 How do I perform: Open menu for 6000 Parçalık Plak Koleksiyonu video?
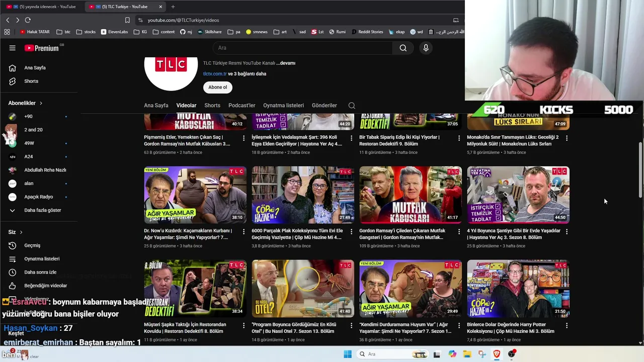coord(352,231)
